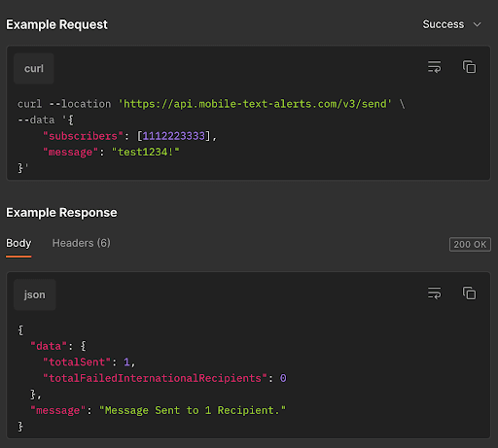The width and height of the screenshot is (498, 448).
Task: Click the "message" key in curl request
Action: pos(70,152)
